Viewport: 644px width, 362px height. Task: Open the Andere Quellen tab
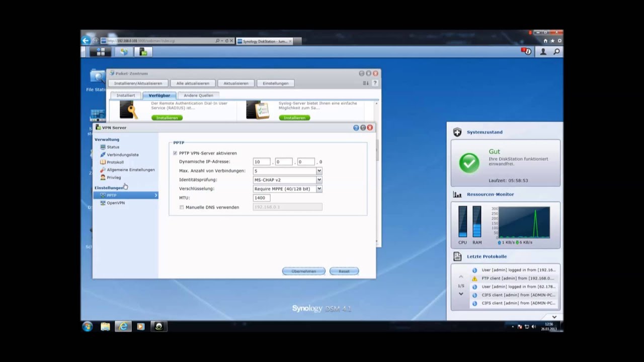(x=198, y=95)
